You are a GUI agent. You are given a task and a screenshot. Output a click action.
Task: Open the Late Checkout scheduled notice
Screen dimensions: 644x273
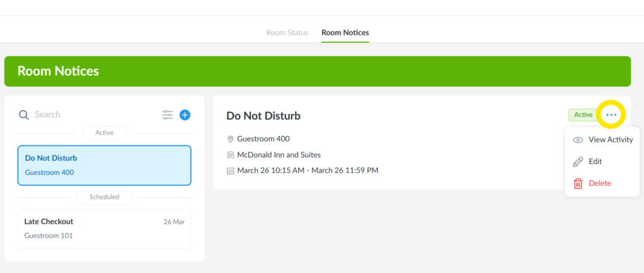click(104, 228)
